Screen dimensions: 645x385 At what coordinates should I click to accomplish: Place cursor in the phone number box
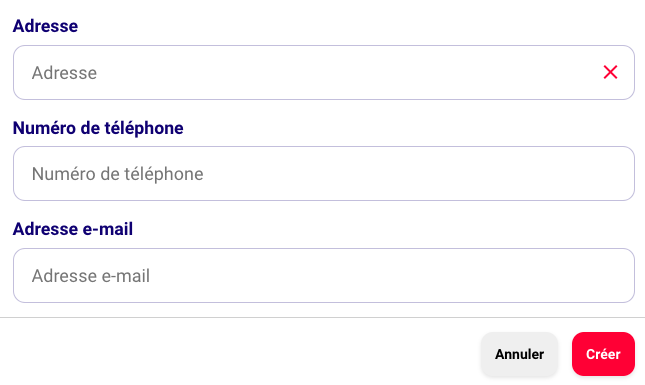(x=324, y=174)
